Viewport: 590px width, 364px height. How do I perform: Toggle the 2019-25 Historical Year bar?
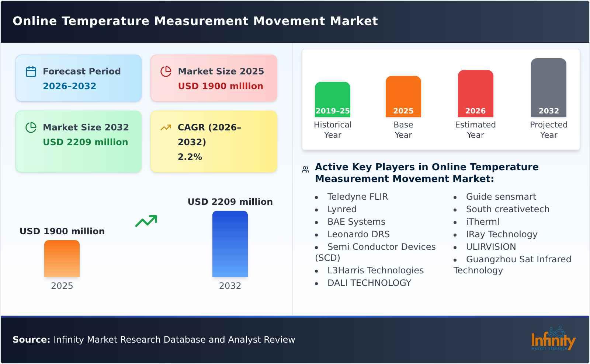(332, 99)
